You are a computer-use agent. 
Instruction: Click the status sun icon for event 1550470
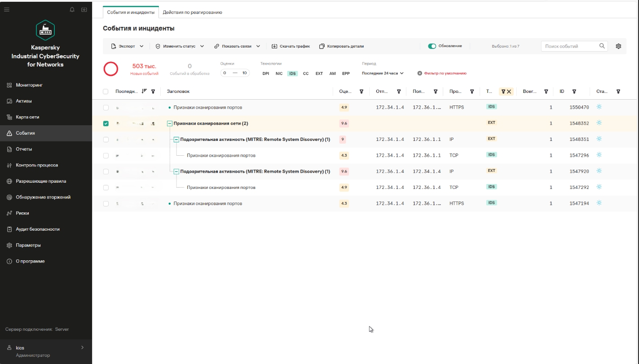tap(599, 107)
